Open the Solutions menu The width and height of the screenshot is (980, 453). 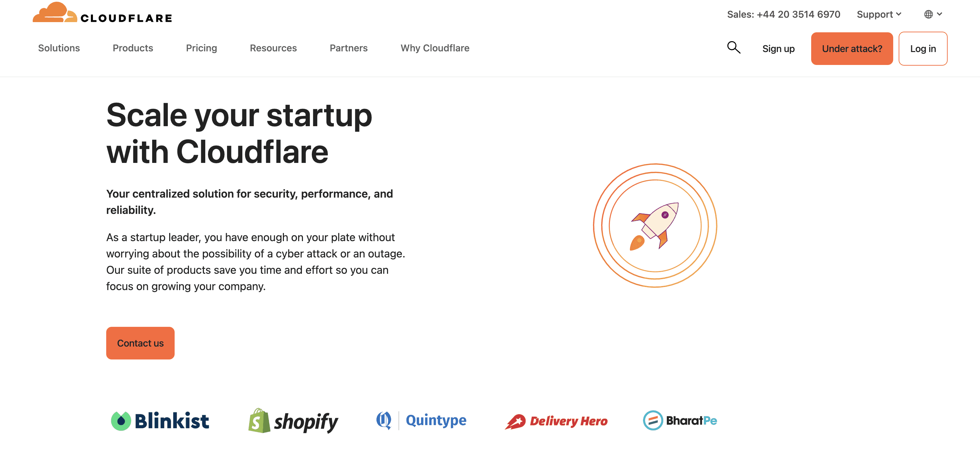59,48
